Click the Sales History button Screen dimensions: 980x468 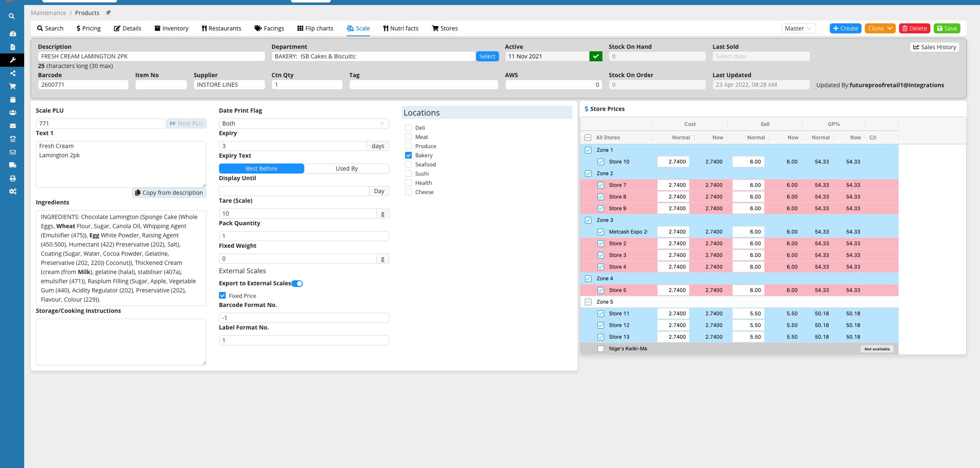(934, 47)
